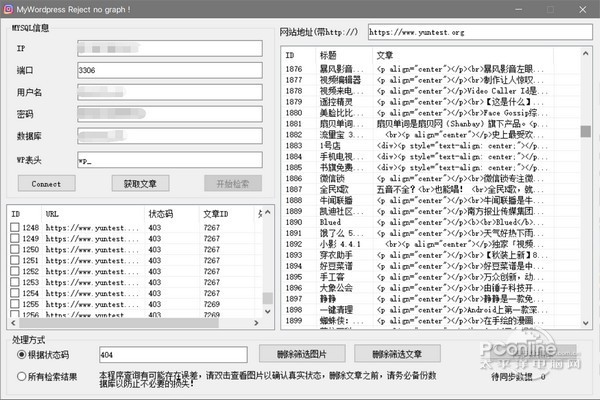Click the app icon in the title bar
Screen dimensions: 600x400
coord(8,9)
